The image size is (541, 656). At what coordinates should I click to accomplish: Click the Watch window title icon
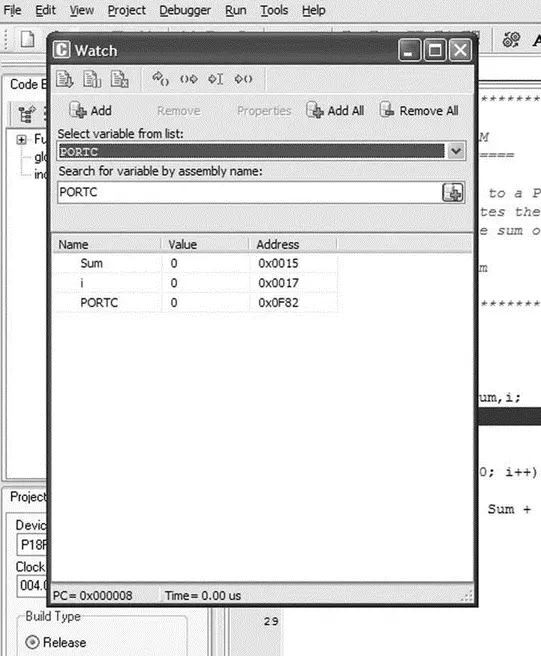(x=62, y=50)
